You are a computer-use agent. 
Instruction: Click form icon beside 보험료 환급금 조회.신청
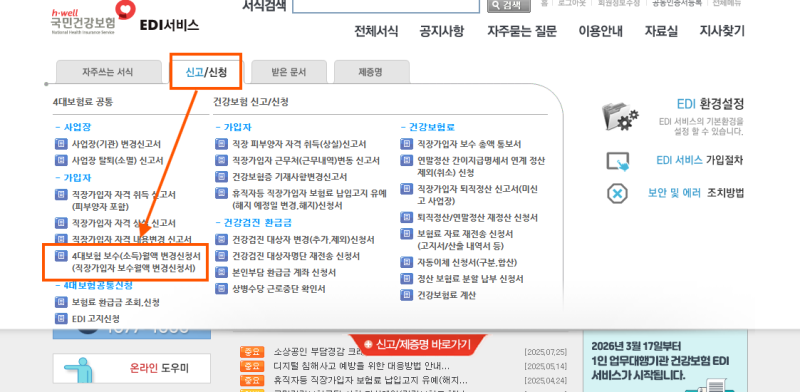point(61,303)
